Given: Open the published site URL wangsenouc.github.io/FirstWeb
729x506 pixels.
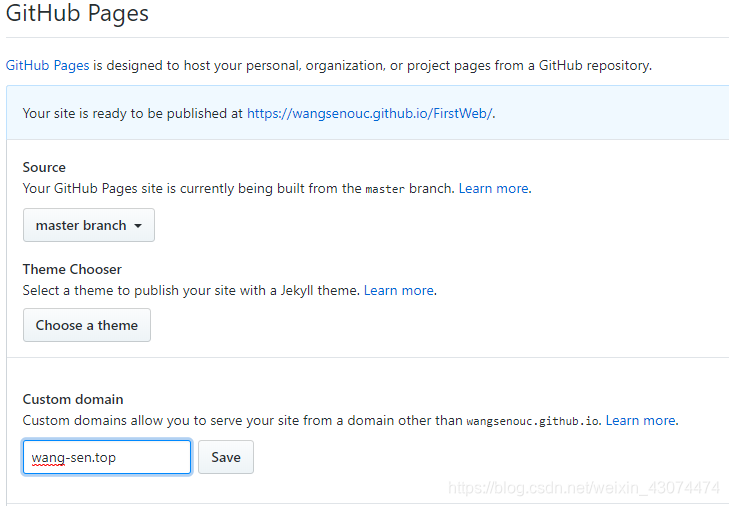Looking at the screenshot, I should click(x=370, y=113).
